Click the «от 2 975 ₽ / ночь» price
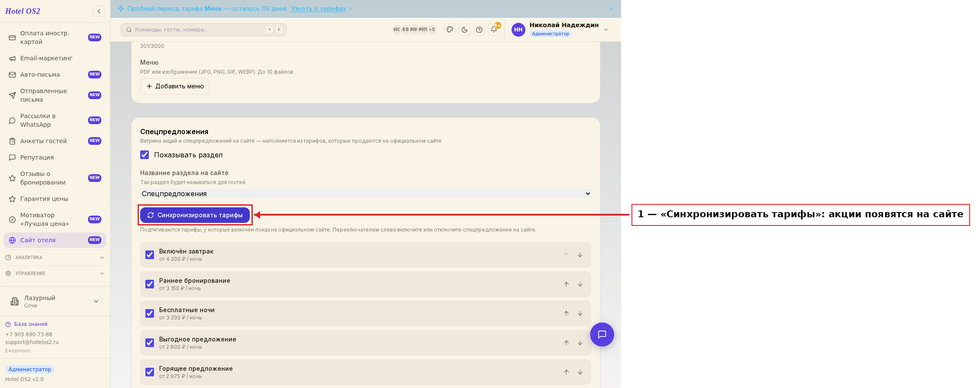This screenshot has width=980, height=388. click(x=180, y=376)
